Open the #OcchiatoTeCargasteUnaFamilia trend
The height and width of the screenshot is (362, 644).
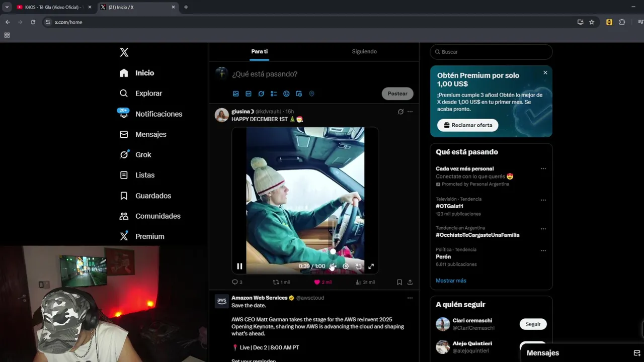point(477,235)
